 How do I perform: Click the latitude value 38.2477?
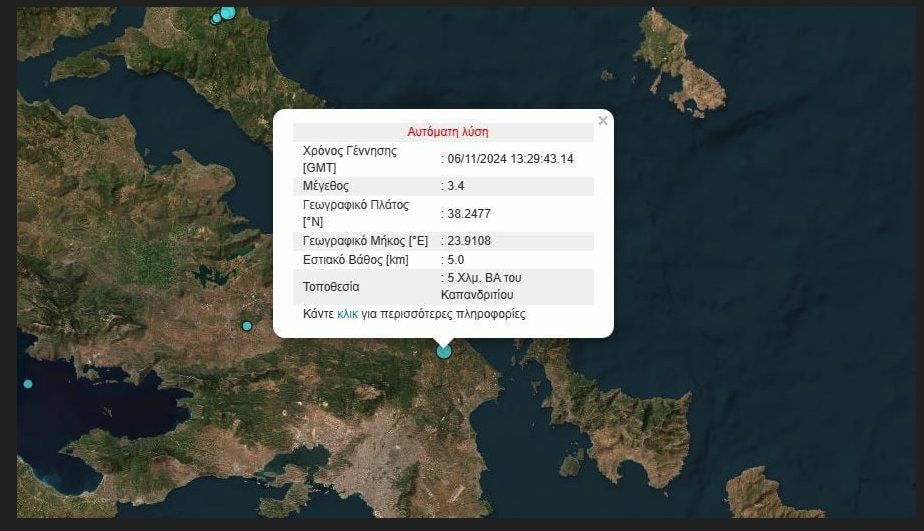(468, 213)
